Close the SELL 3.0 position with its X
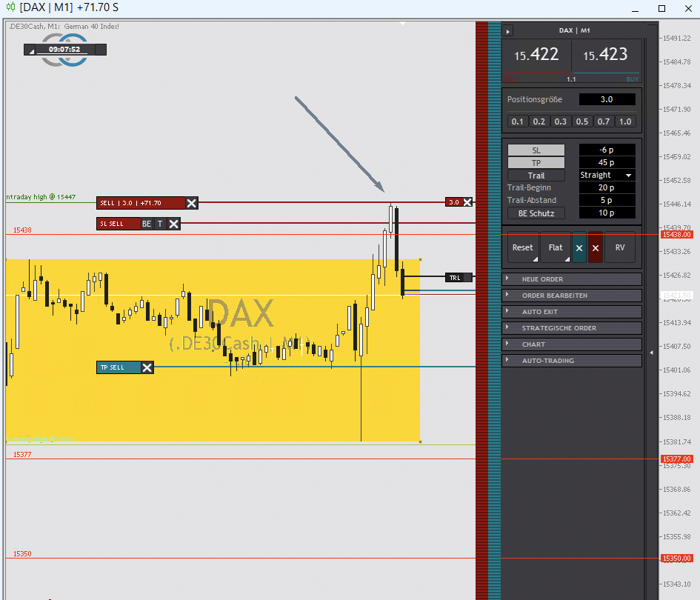The width and height of the screenshot is (700, 600). 192,203
